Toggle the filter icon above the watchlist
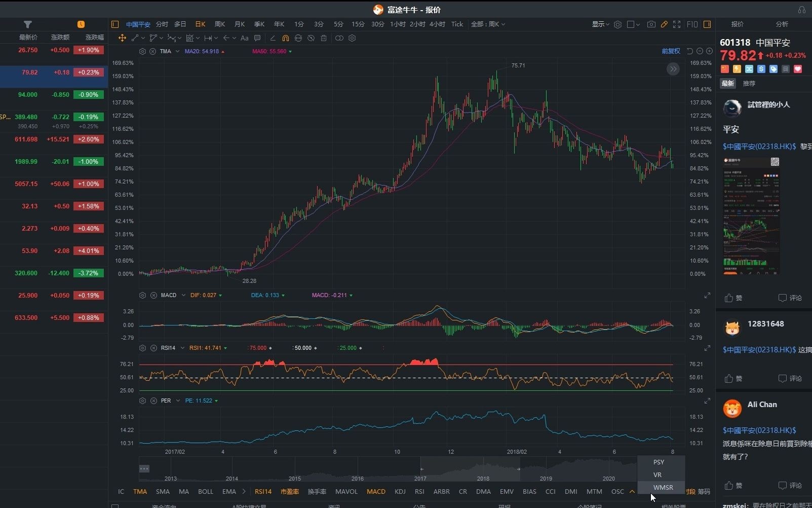The height and width of the screenshot is (508, 812). (28, 24)
